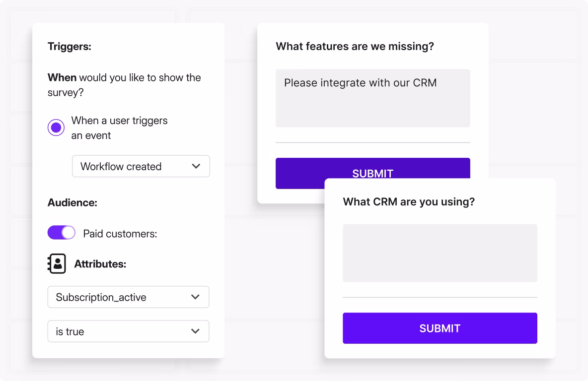The height and width of the screenshot is (381, 588).
Task: Click the Paid customers label text
Action: point(120,234)
